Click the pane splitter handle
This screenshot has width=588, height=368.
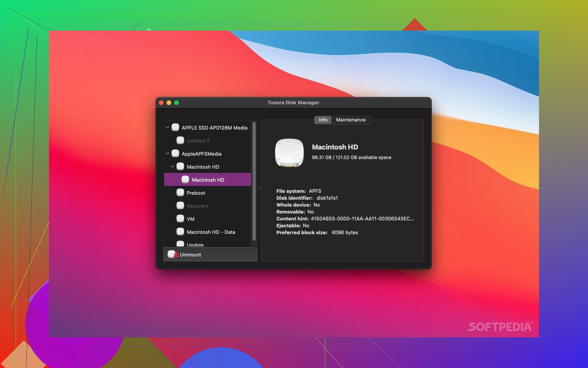[259, 189]
